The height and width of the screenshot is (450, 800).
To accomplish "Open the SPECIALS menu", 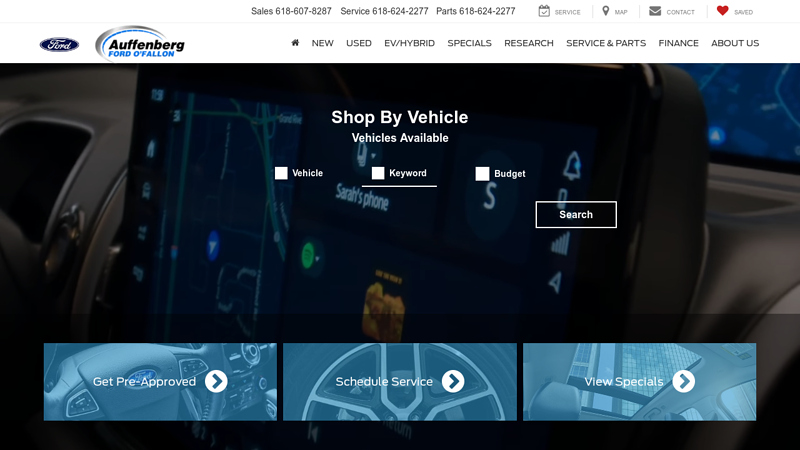I will tap(469, 43).
